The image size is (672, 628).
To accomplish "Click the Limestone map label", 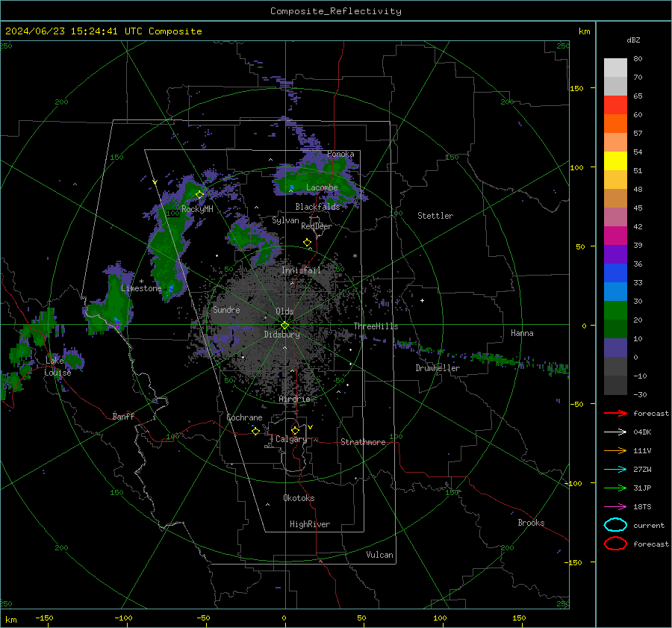I will (x=141, y=288).
